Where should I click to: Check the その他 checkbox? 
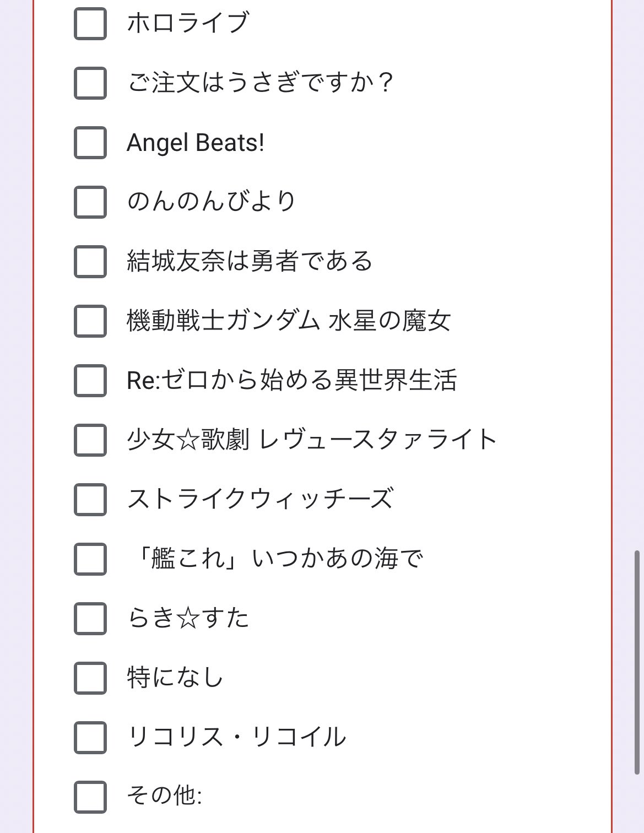pyautogui.click(x=90, y=797)
